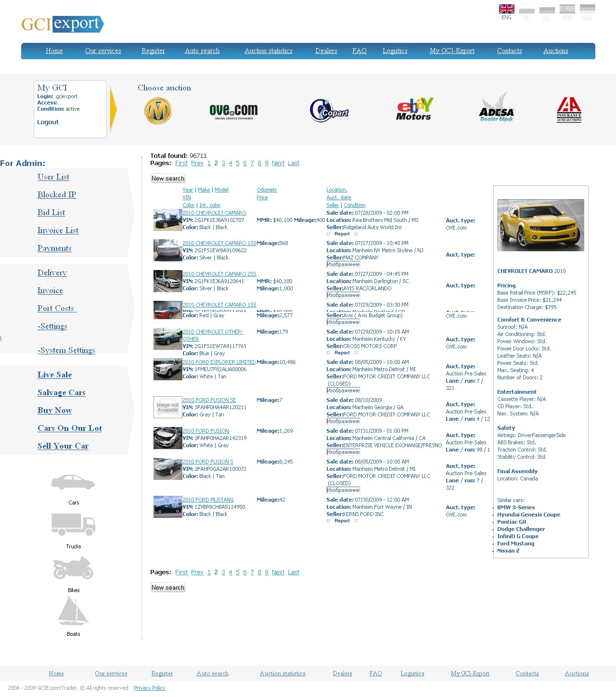Open the Bid List admin link
Screen dimensions: 616x697
click(x=51, y=212)
